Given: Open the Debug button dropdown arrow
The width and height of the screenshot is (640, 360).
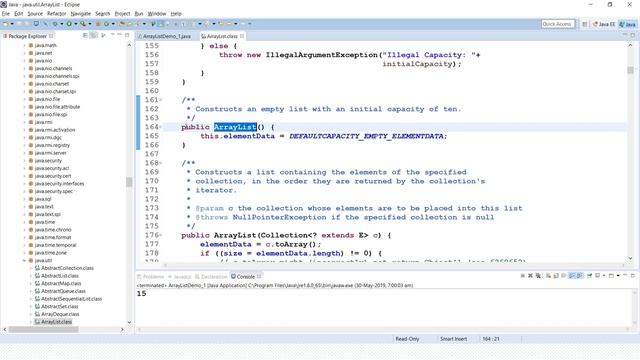Looking at the screenshot, I should (62, 24).
